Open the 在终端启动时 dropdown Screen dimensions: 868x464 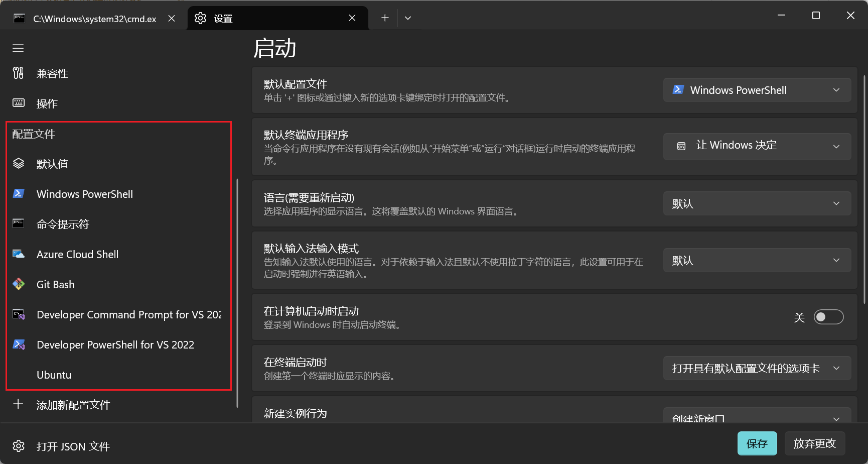757,368
